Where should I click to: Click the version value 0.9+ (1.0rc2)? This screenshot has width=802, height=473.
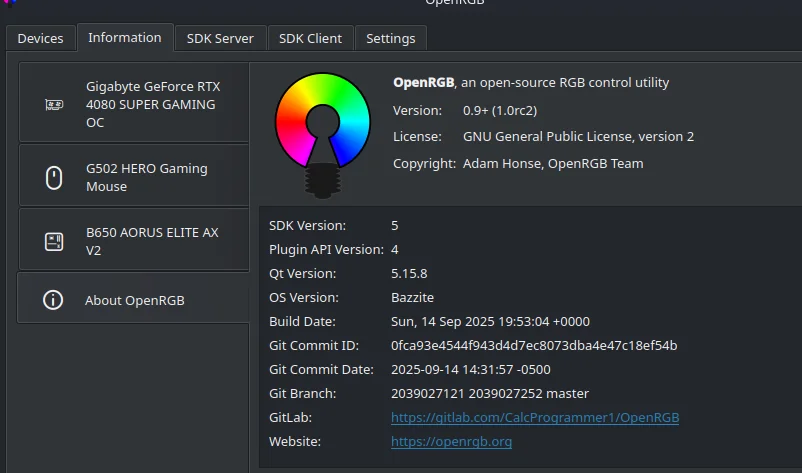500,110
